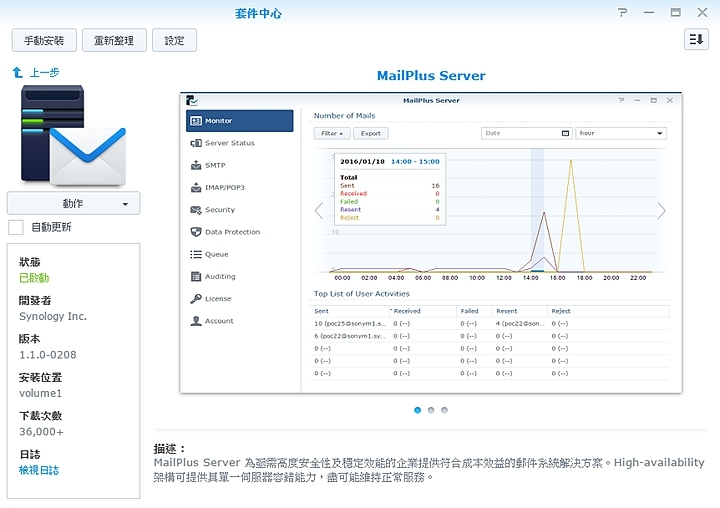Select the third carousel page dot
The height and width of the screenshot is (508, 720).
pos(444,410)
